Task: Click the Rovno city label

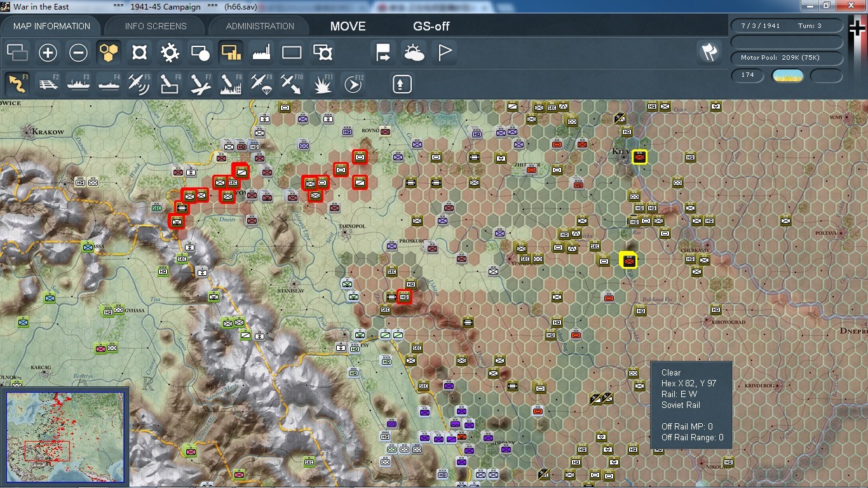Action: (370, 132)
